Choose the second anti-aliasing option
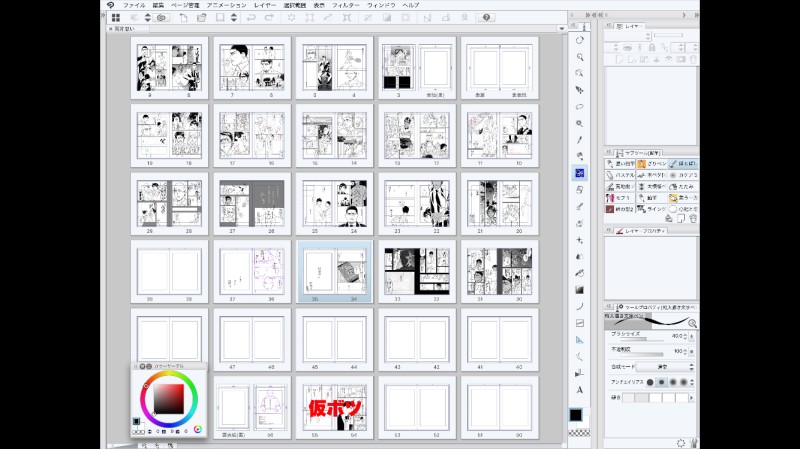This screenshot has height=449, width=800. coord(661,382)
